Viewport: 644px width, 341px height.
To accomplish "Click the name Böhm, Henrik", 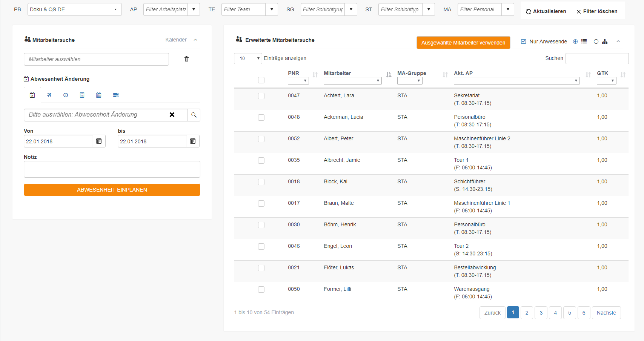I will click(340, 224).
